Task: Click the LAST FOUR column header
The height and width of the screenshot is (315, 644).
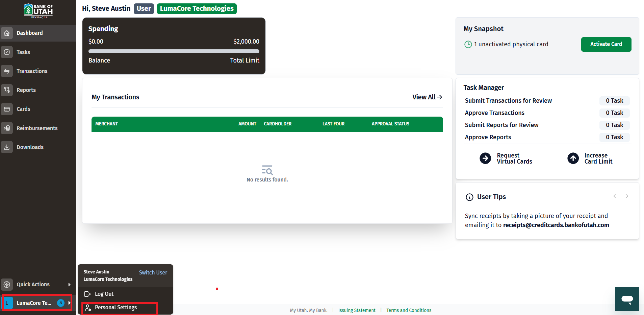Action: 334,124
